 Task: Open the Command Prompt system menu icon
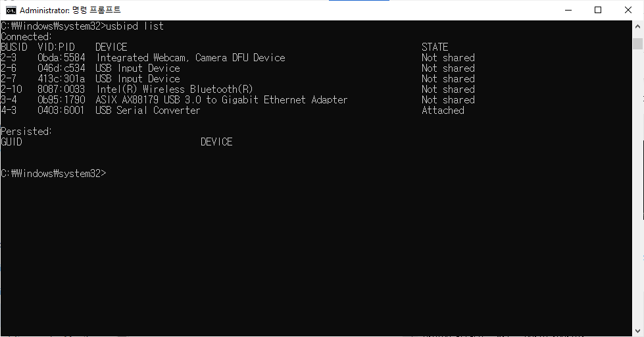11,10
